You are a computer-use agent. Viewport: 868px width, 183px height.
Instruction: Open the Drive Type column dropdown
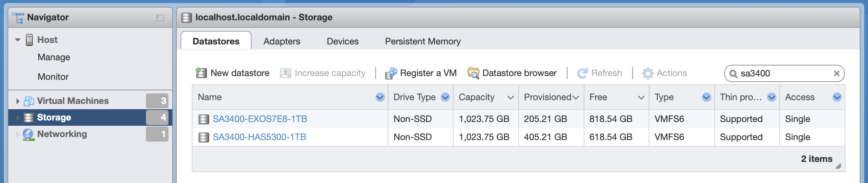[x=445, y=97]
